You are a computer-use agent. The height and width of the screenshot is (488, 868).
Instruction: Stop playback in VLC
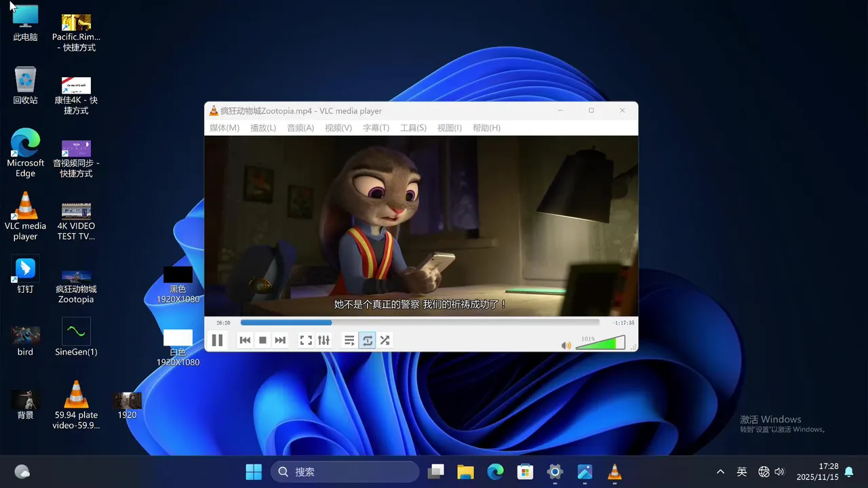263,340
